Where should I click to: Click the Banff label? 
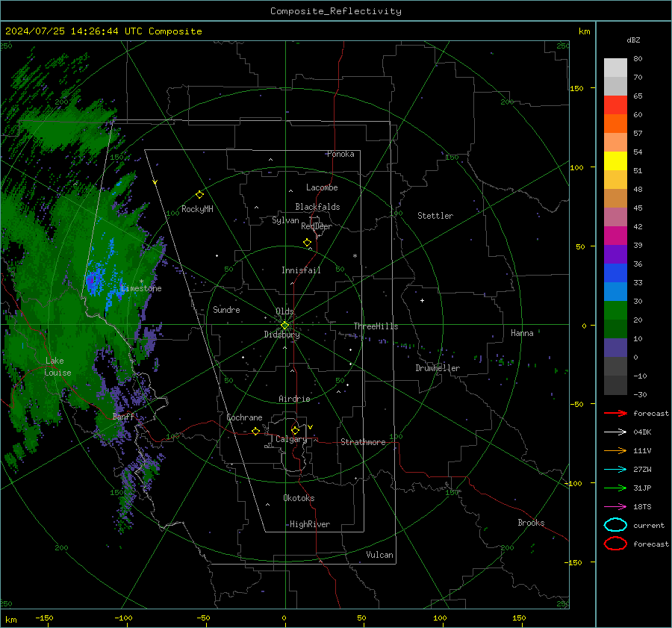click(x=123, y=416)
